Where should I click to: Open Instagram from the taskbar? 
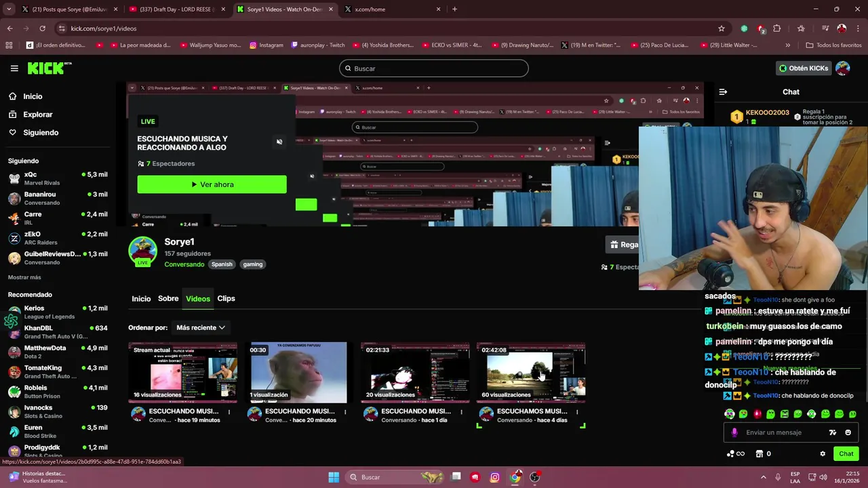(x=495, y=477)
